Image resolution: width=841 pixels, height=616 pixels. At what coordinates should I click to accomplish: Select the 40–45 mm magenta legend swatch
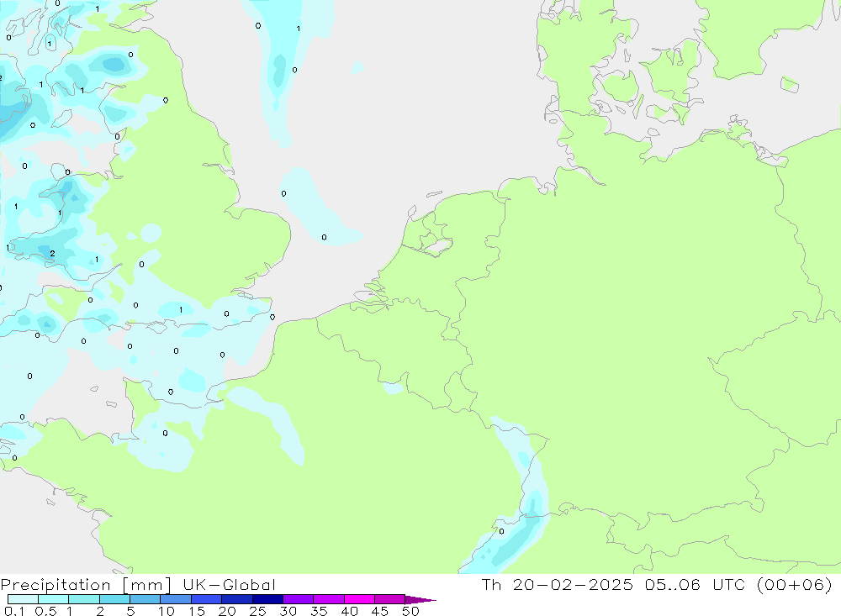pyautogui.click(x=359, y=599)
